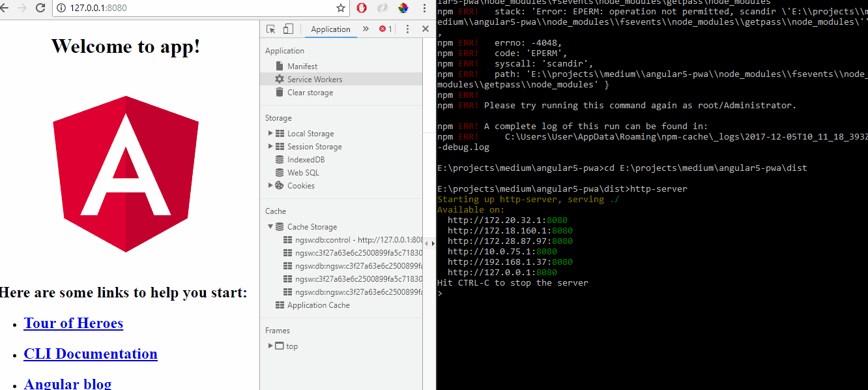Select the Cache Storage label
The width and height of the screenshot is (868, 390).
(312, 226)
